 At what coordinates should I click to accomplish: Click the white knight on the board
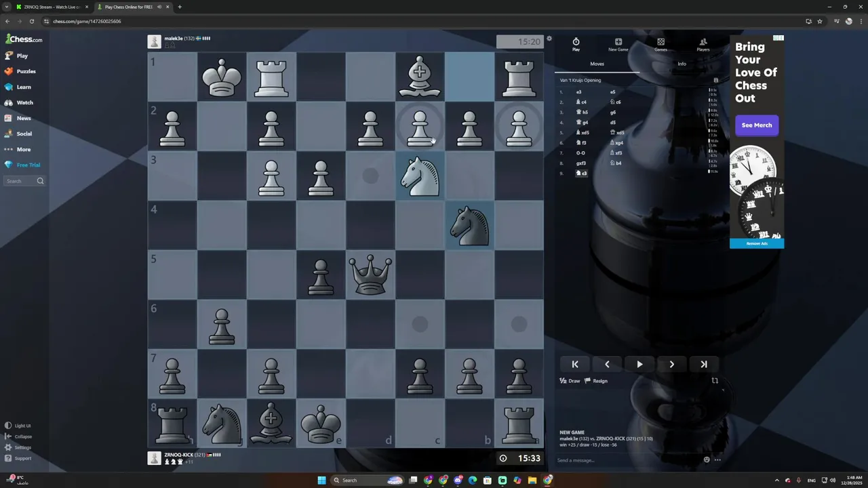(420, 177)
